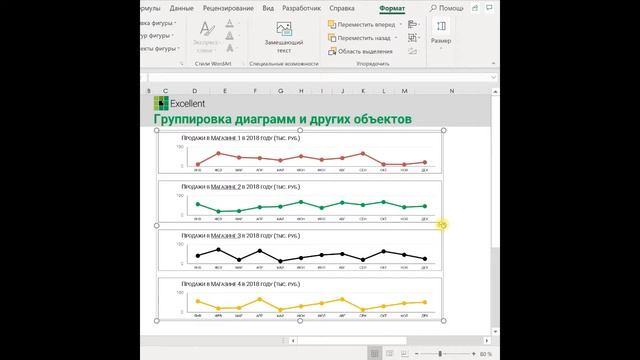Open the text fill dropdown arrow

[x=238, y=23]
